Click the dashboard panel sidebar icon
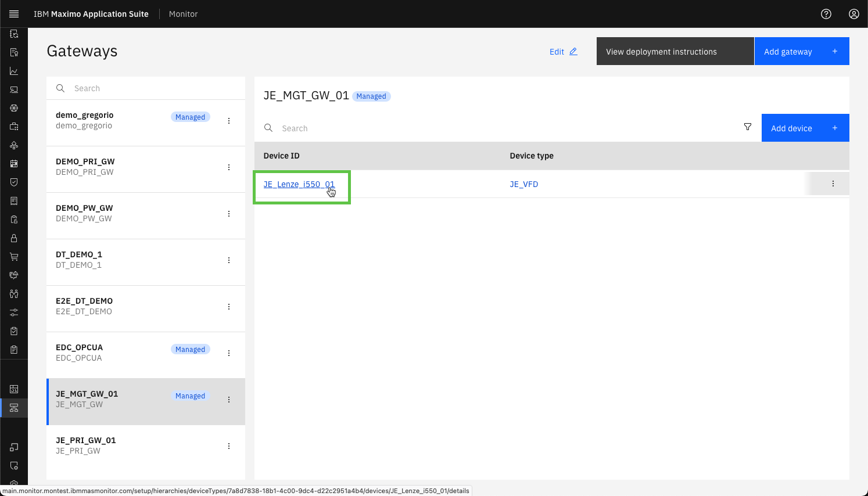Screen dimensions: 868x496 tap(14, 389)
